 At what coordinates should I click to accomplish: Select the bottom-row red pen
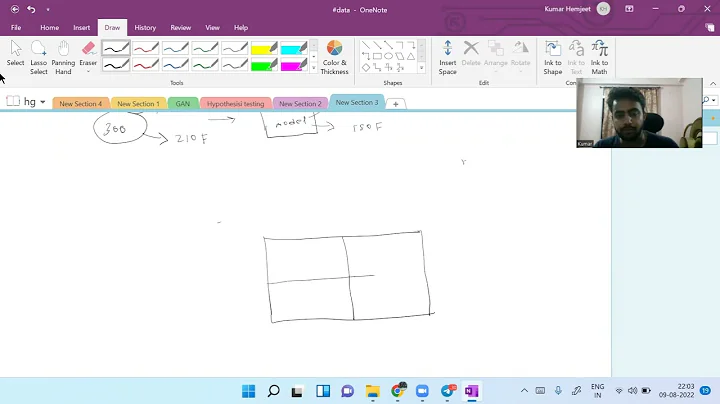[x=146, y=65]
